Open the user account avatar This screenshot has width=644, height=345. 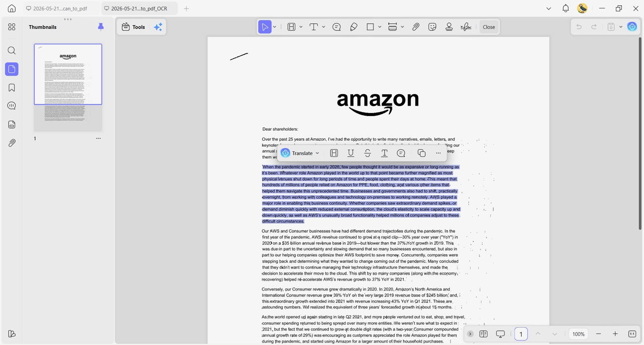click(583, 8)
